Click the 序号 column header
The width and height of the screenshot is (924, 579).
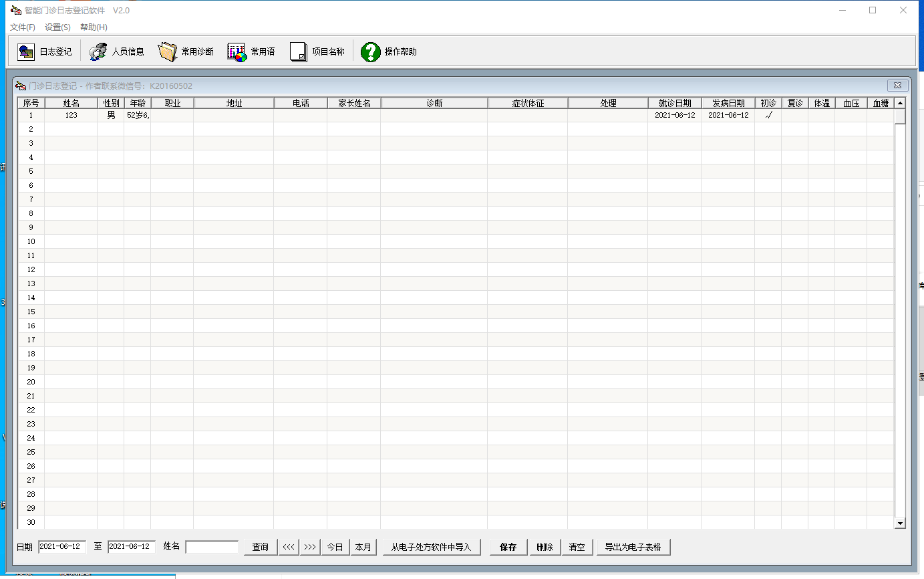pyautogui.click(x=31, y=103)
